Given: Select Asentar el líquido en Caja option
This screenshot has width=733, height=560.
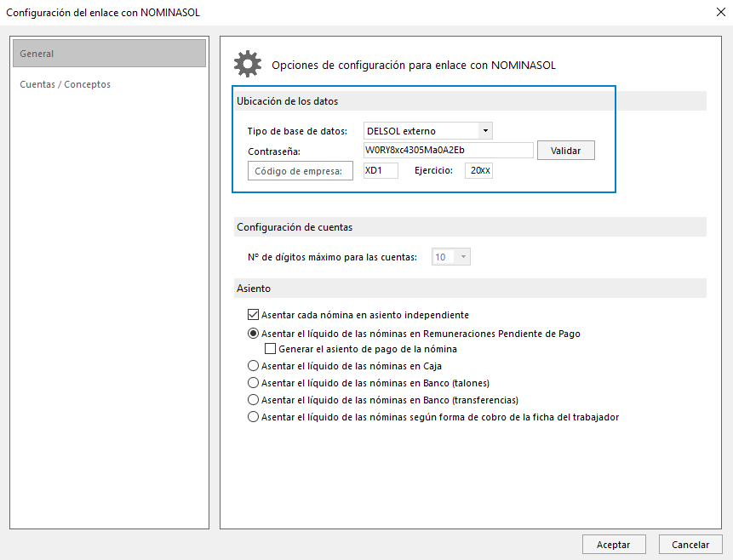Looking at the screenshot, I should tap(253, 366).
